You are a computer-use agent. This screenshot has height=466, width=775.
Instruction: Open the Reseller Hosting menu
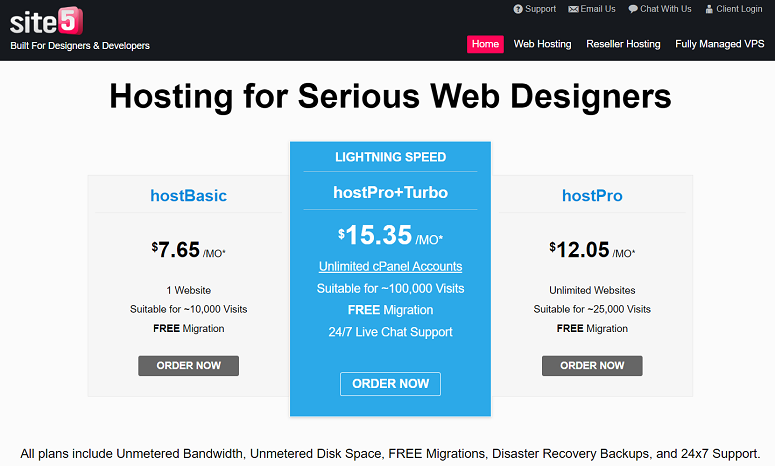pos(623,44)
